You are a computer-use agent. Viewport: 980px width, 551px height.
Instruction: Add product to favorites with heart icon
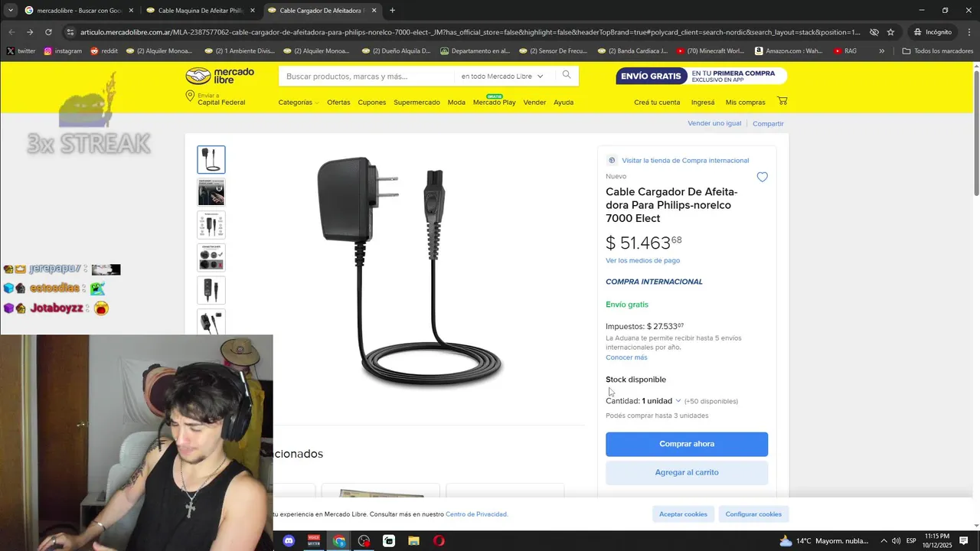[762, 178]
